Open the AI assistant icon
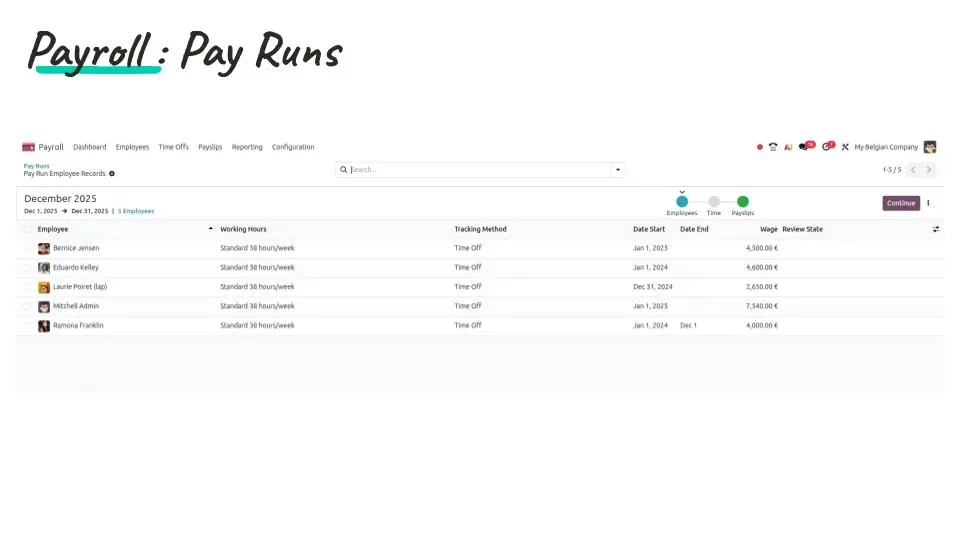Viewport: 960px width, 540px height. tap(788, 147)
